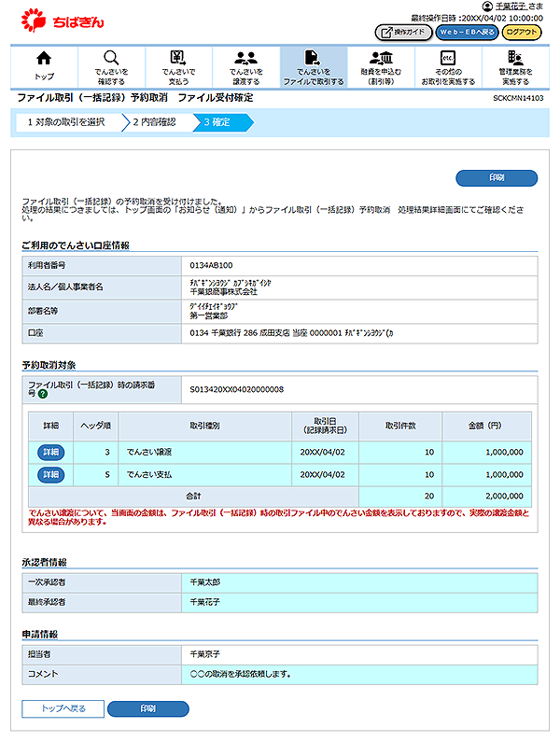This screenshot has width=560, height=742.
Task: Open the でんさいで支払う yen menu
Action: 178,66
